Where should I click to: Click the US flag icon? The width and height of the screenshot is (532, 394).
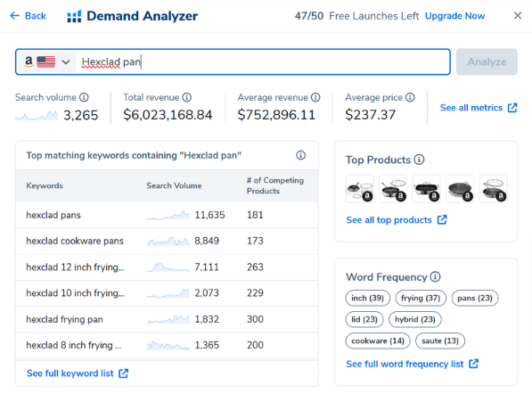pos(45,62)
